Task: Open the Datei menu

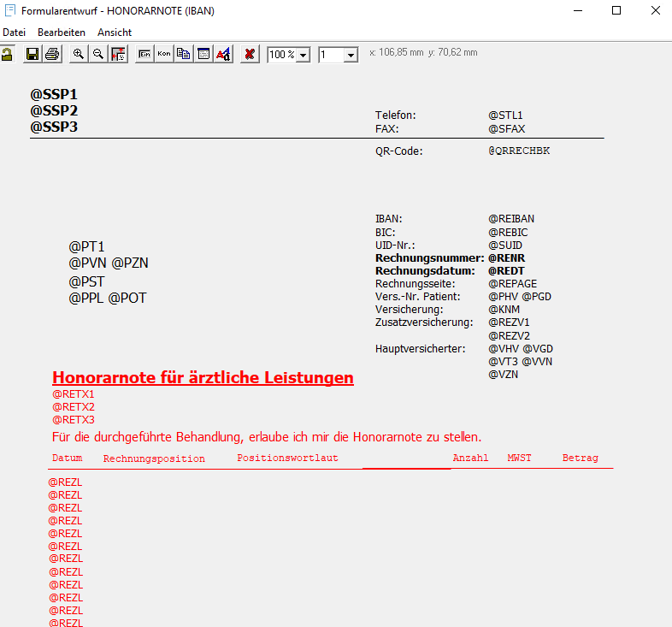Action: click(15, 32)
